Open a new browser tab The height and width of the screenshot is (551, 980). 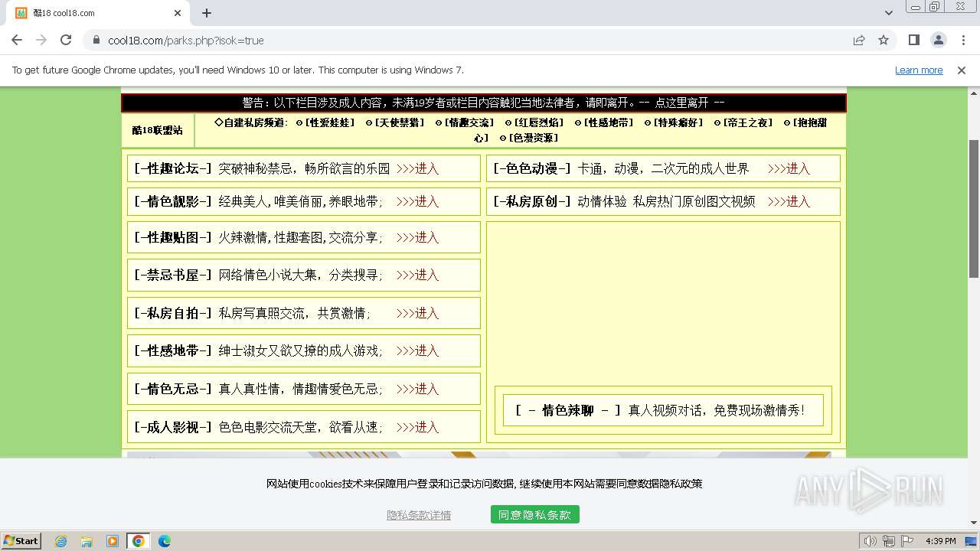coord(207,13)
